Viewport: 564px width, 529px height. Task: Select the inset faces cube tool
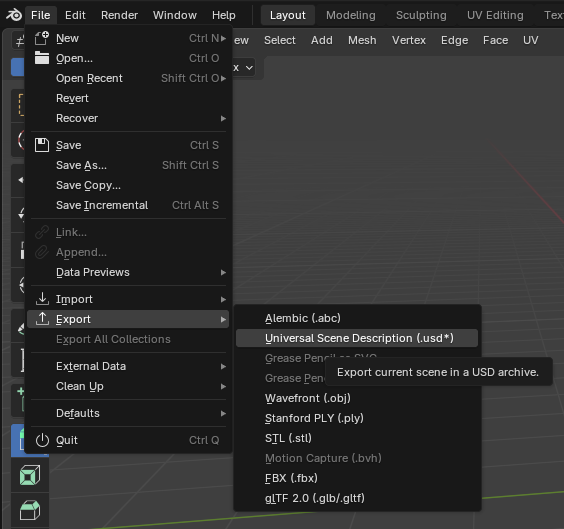coord(30,475)
